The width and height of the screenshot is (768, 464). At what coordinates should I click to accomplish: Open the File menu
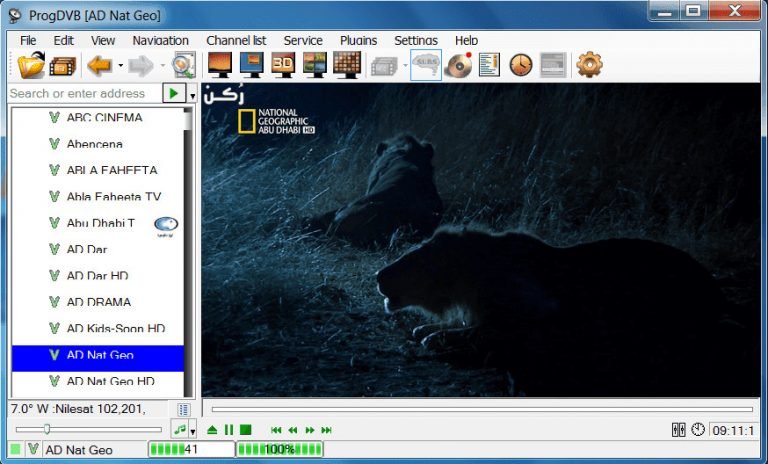[28, 40]
